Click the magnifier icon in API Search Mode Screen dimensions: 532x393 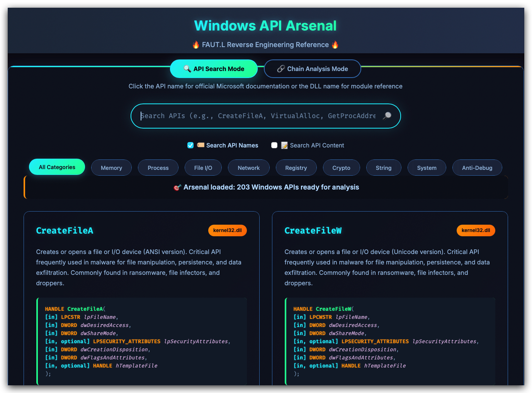pos(187,69)
